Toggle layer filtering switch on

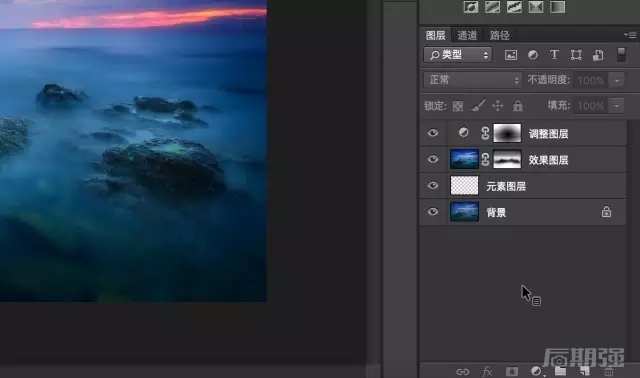621,55
